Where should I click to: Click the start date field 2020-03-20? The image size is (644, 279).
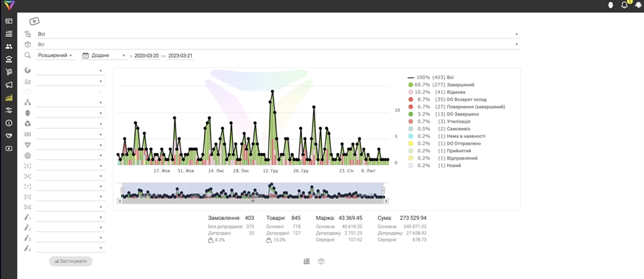coord(146,56)
